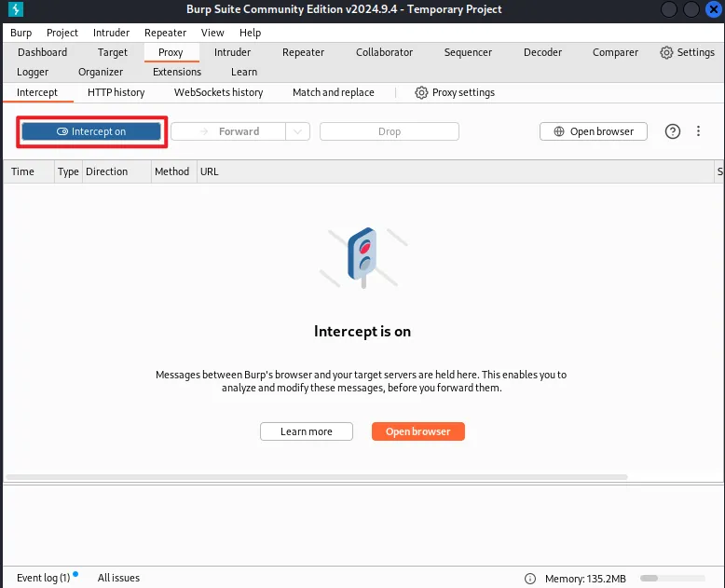This screenshot has height=588, width=725.
Task: Open All issues in status bar
Action: 118,578
